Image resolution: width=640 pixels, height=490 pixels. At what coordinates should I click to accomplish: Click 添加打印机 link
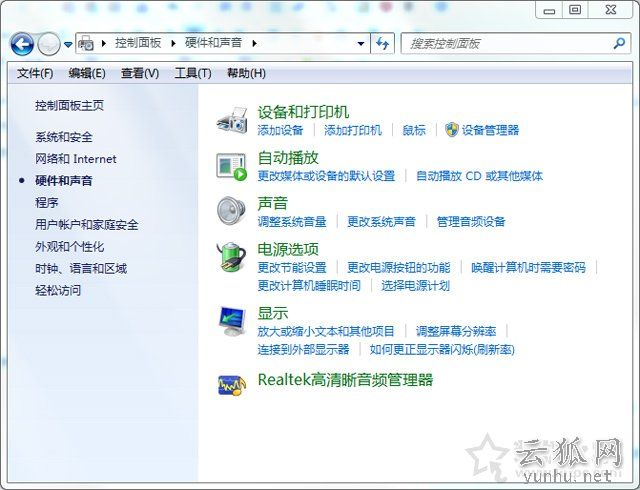click(353, 130)
